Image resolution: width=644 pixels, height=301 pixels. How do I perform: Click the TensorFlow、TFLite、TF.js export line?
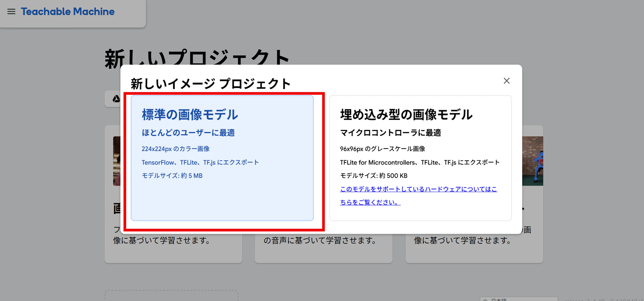click(200, 162)
